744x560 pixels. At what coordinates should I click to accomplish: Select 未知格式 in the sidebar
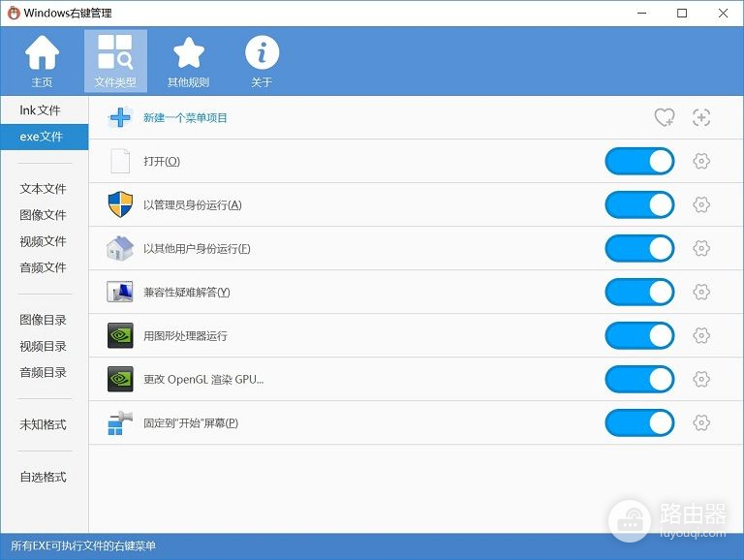pyautogui.click(x=45, y=424)
